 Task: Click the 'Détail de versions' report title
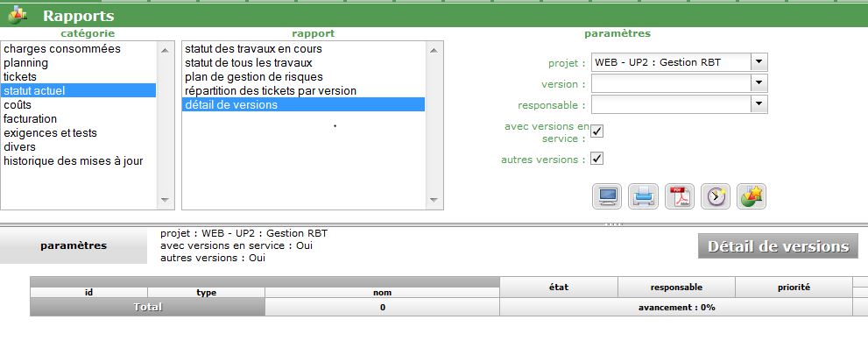point(779,246)
